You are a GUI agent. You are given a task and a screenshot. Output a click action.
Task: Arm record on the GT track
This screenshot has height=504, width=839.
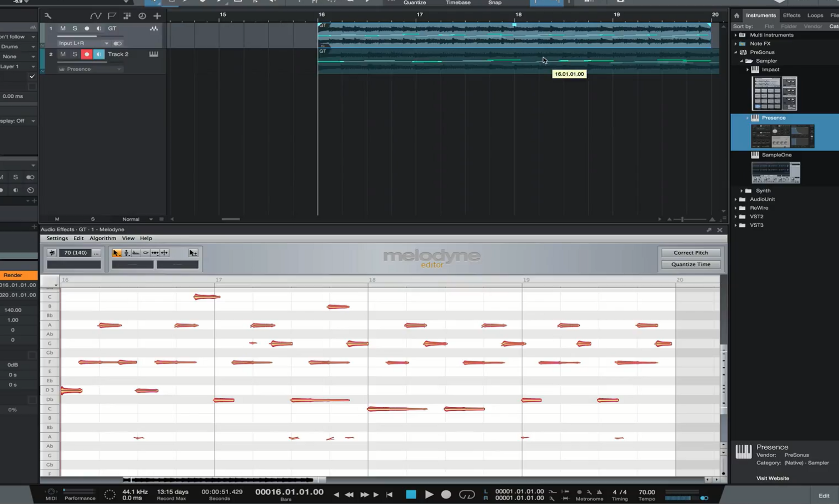(87, 28)
